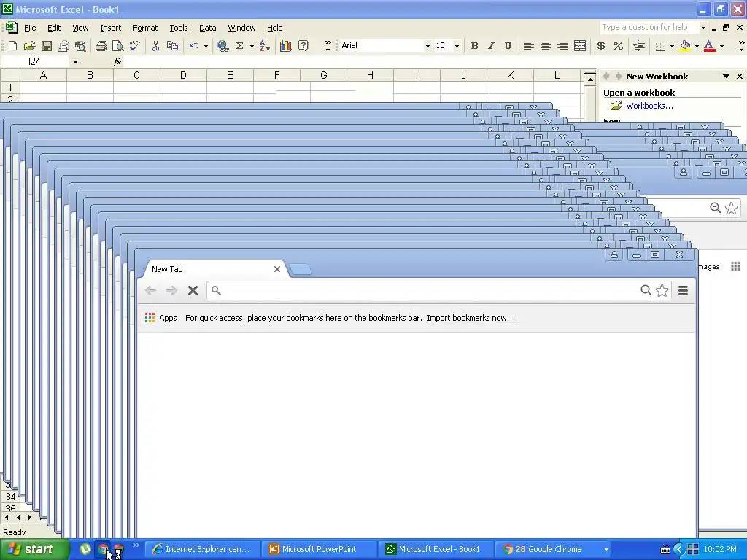
Task: Open the Format menu in Excel
Action: pyautogui.click(x=145, y=28)
